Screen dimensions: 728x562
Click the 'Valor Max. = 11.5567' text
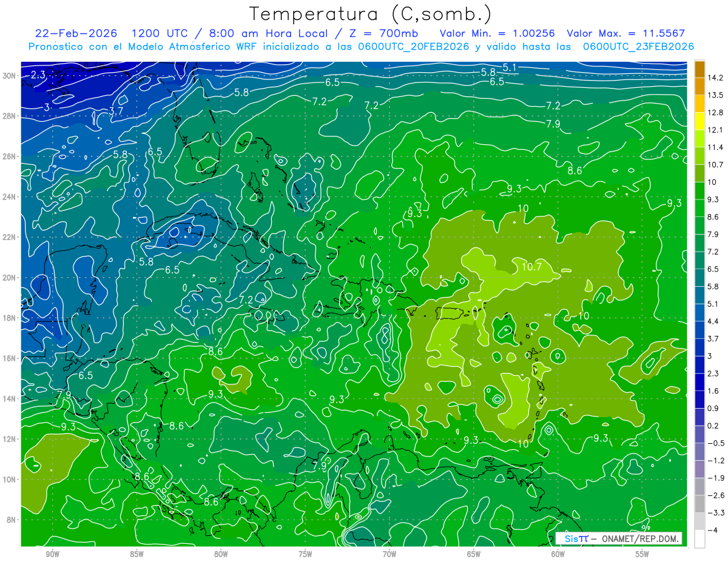pos(626,33)
